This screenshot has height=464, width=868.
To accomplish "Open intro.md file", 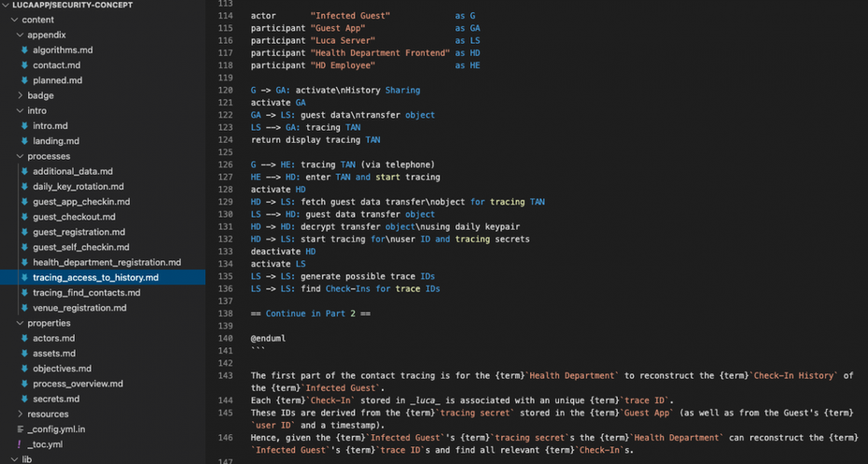I will (50, 126).
